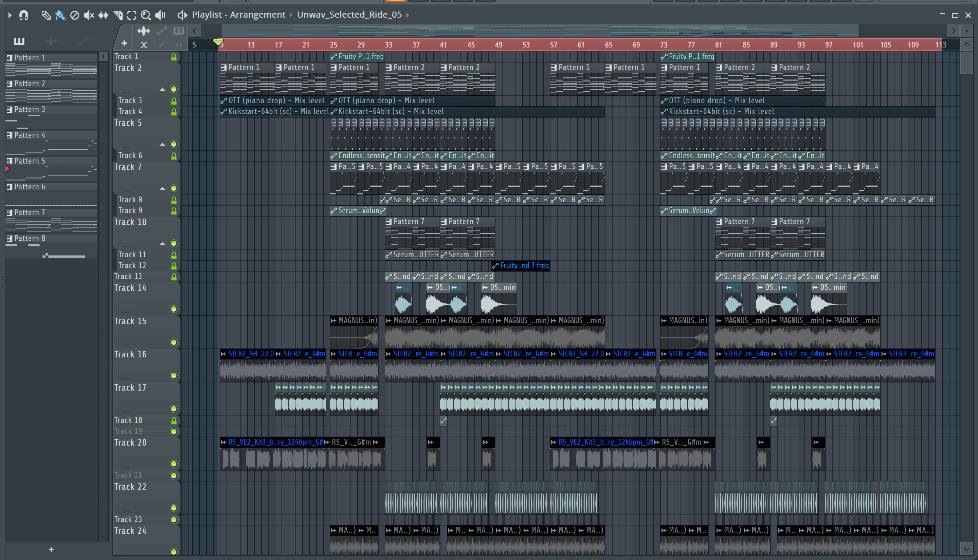Select the Zoom magnifier tool
Image resolution: width=978 pixels, height=560 pixels.
click(x=146, y=15)
